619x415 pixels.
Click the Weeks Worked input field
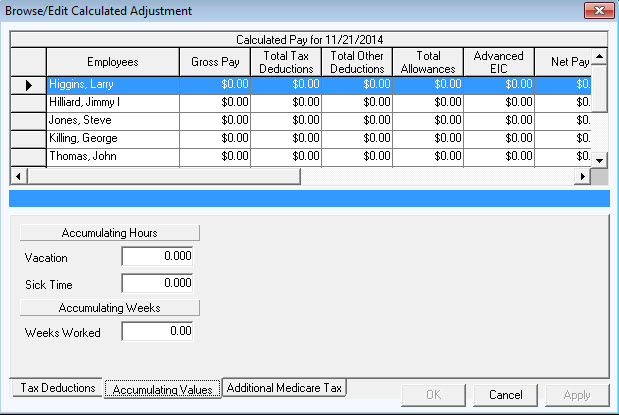(157, 331)
